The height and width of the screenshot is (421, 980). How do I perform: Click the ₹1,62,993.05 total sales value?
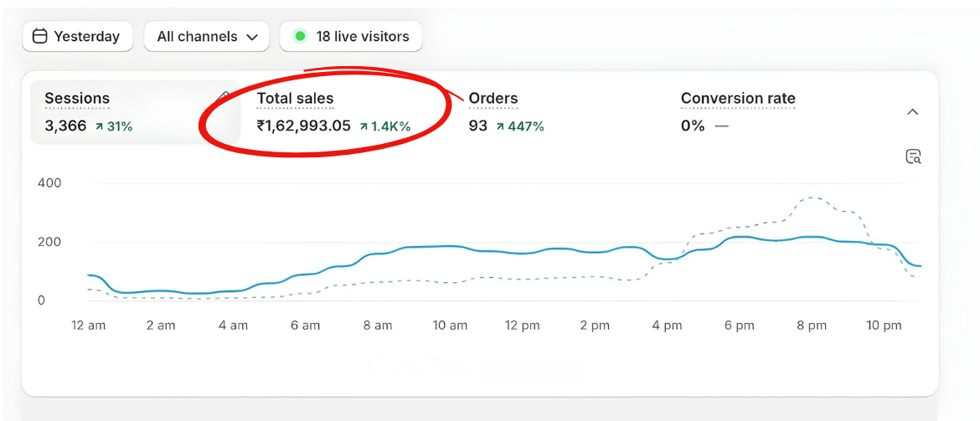(x=303, y=126)
